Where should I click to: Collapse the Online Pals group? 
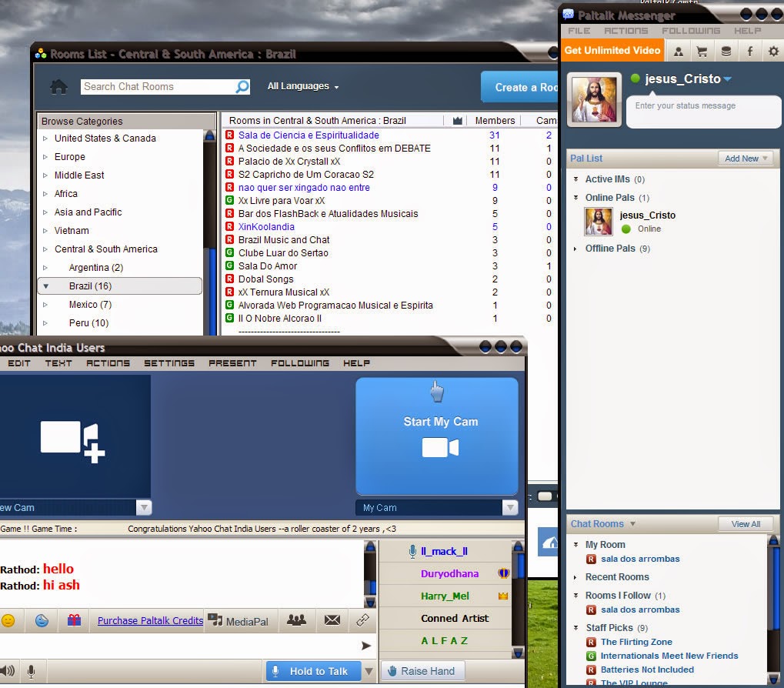click(575, 198)
